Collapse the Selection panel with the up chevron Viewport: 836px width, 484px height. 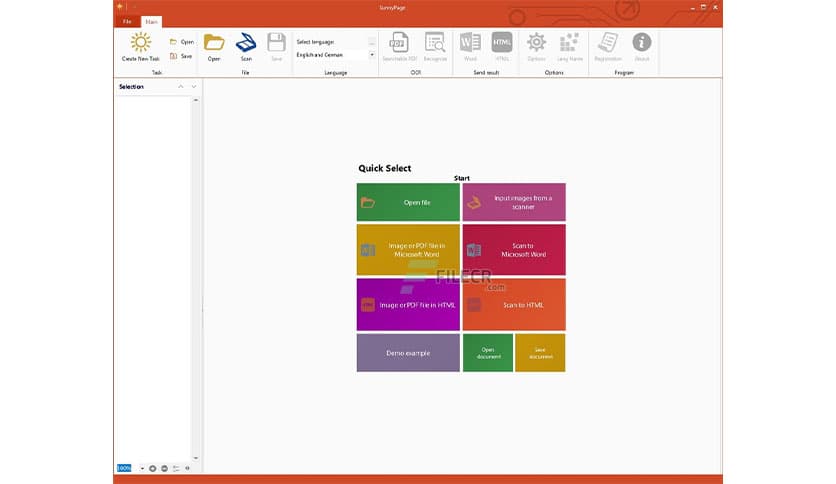pos(181,87)
